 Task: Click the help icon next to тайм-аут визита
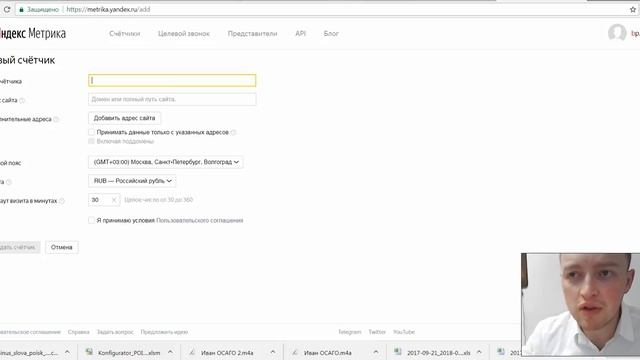point(62,201)
